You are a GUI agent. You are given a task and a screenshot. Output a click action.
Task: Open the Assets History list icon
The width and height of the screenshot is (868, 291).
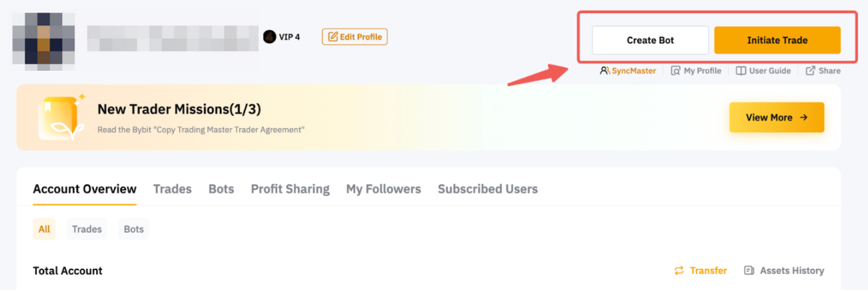tap(749, 271)
